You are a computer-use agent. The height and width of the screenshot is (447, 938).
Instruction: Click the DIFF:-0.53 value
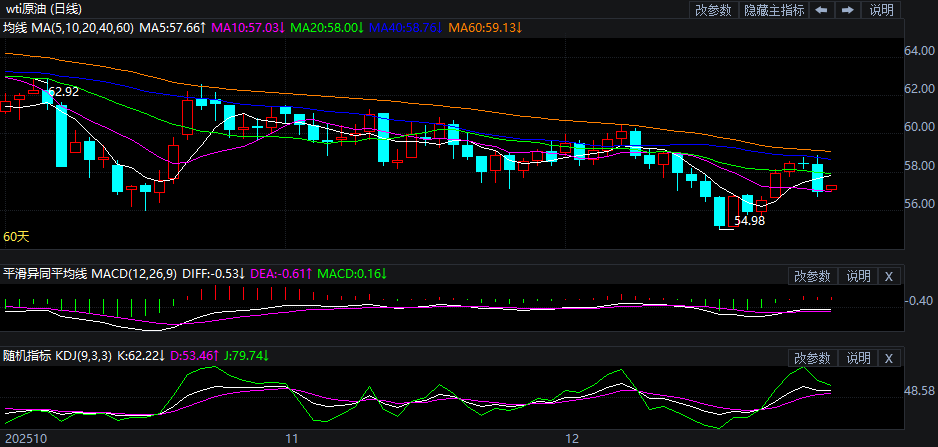214,274
